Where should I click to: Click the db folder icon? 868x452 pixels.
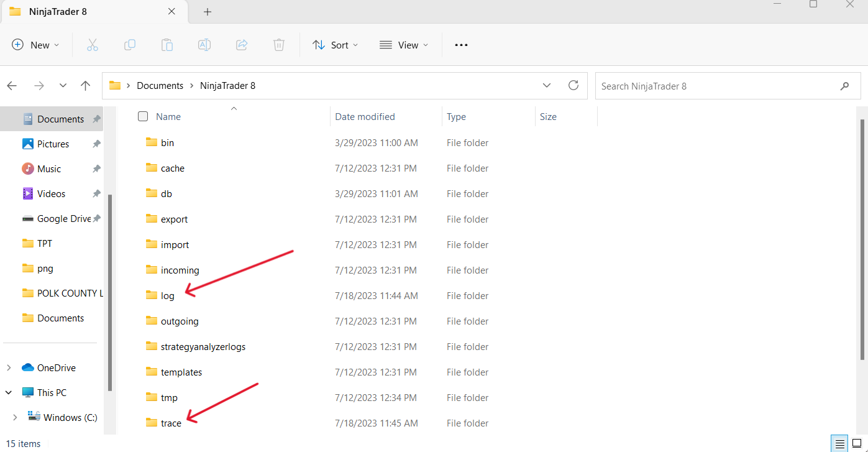[152, 193]
